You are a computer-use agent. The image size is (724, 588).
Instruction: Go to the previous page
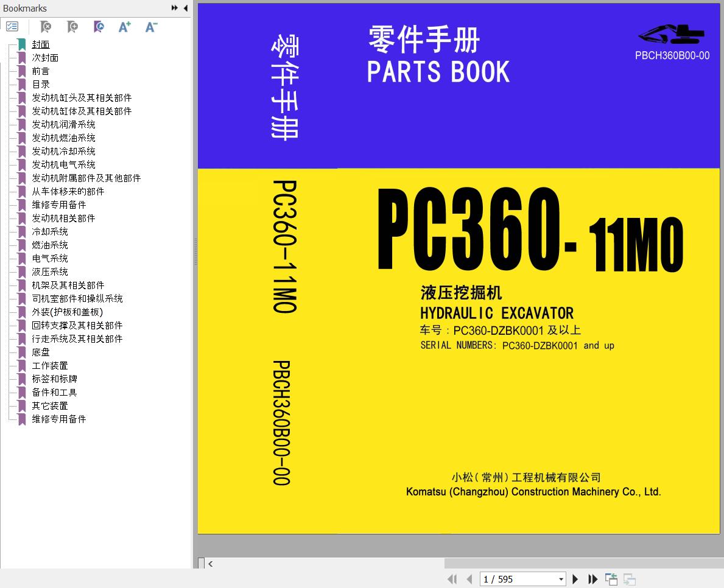click(x=469, y=579)
